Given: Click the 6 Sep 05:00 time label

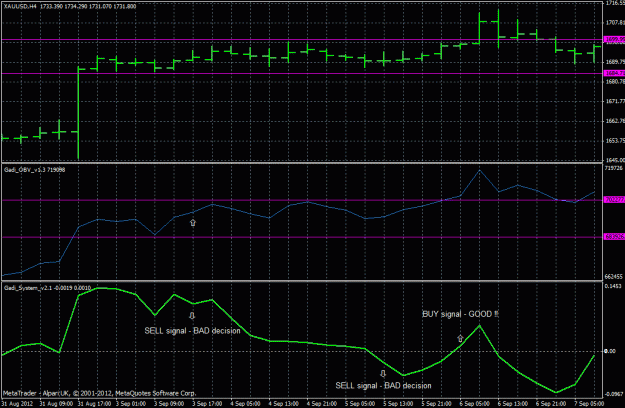Looking at the screenshot, I should pyautogui.click(x=475, y=404).
